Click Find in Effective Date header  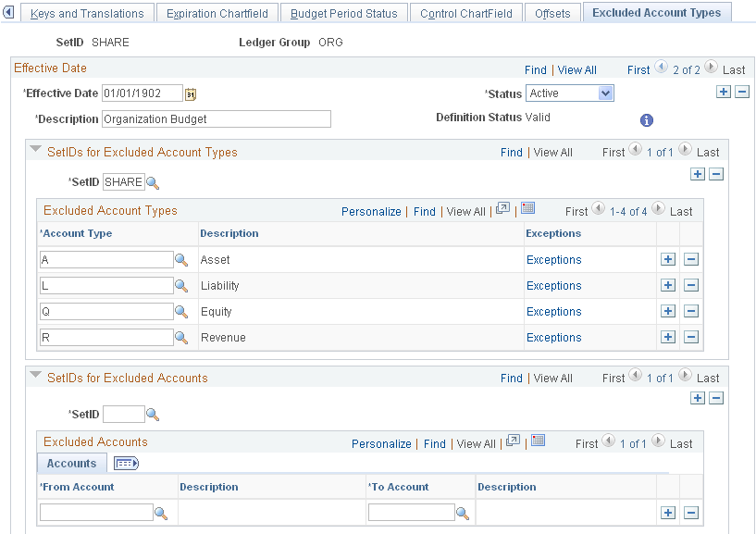[536, 70]
